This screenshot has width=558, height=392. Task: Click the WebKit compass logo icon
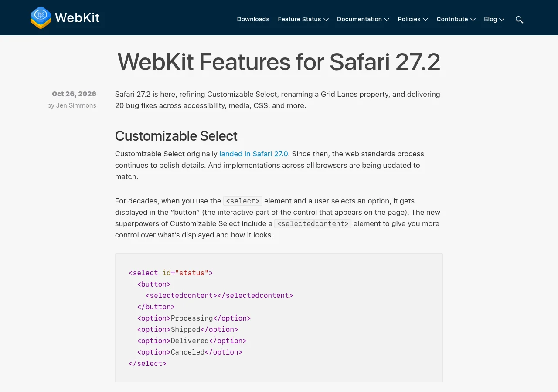click(41, 18)
